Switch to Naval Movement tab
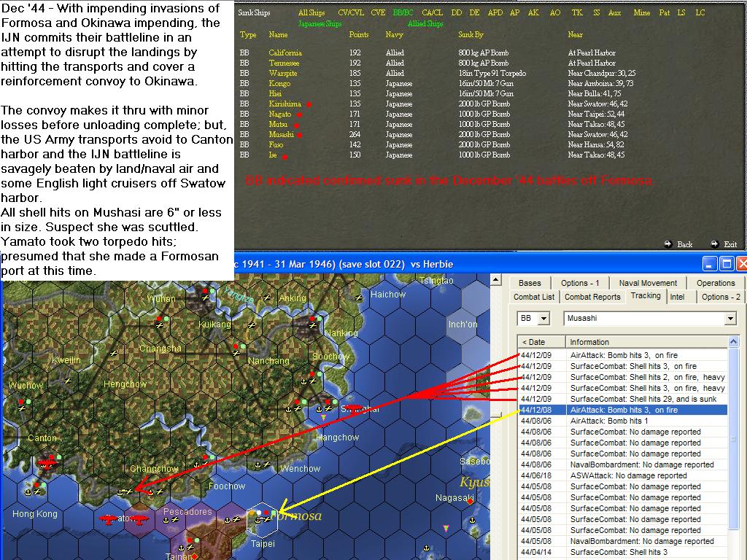 648,283
